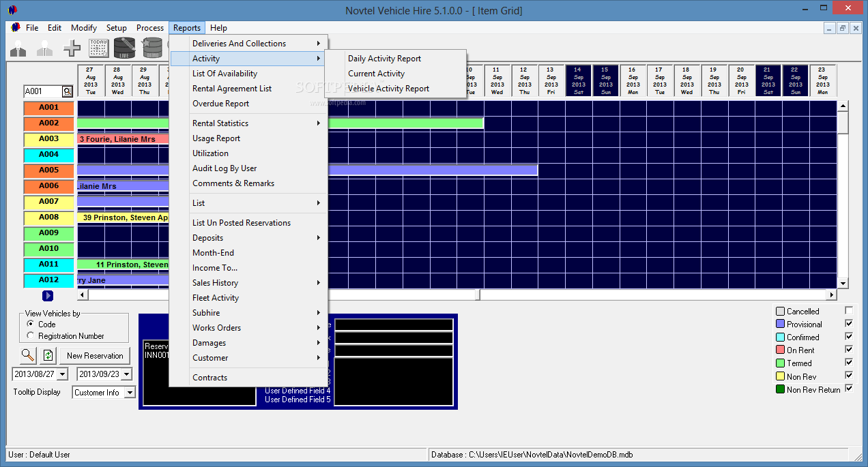Screen dimensions: 868x467
Task: Open the Process menu
Action: click(150, 28)
